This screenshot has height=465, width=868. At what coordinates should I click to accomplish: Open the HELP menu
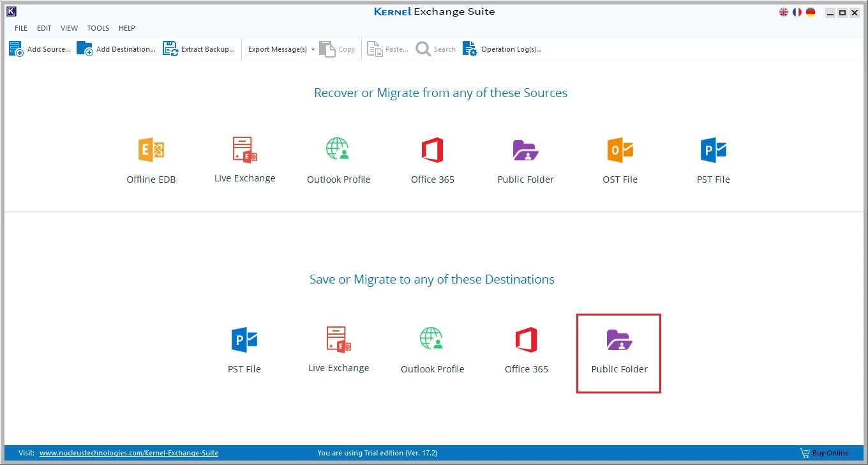(x=127, y=28)
